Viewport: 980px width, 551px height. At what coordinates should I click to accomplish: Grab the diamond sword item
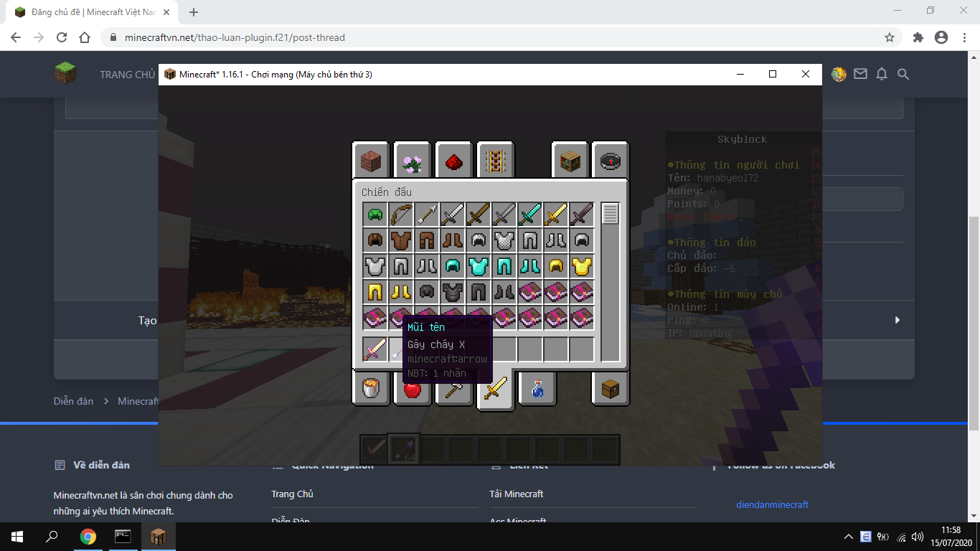[x=530, y=215]
